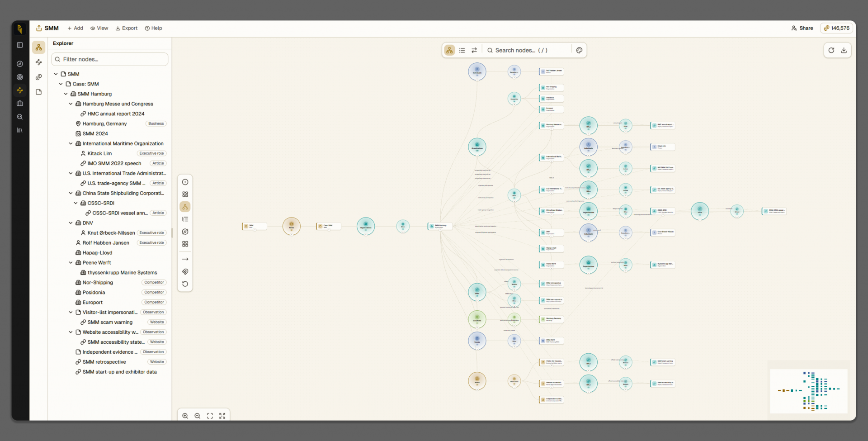Open the color palette theme icon
This screenshot has height=441, width=868.
pos(580,50)
